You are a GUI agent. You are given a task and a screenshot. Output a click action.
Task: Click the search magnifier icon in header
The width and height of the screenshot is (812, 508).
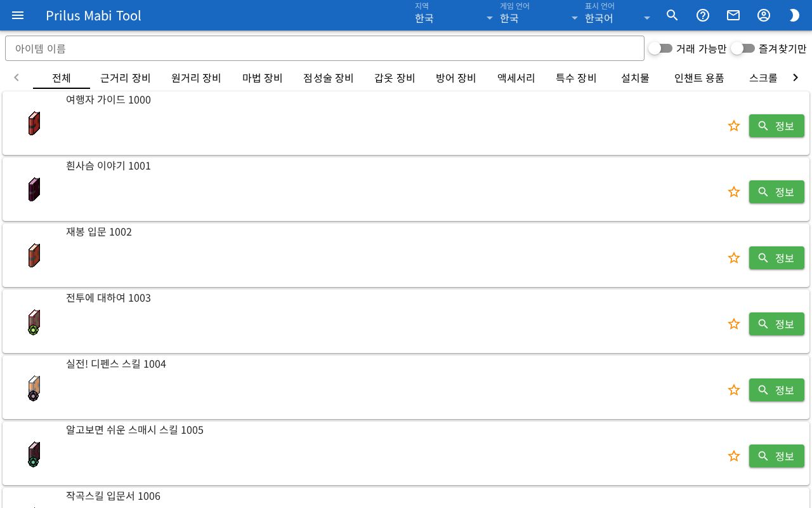[x=672, y=15]
